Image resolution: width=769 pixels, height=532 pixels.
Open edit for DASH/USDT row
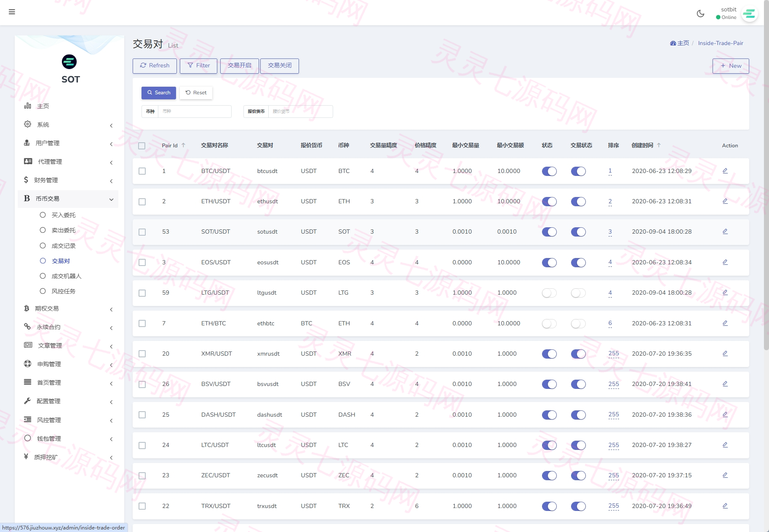pos(725,415)
